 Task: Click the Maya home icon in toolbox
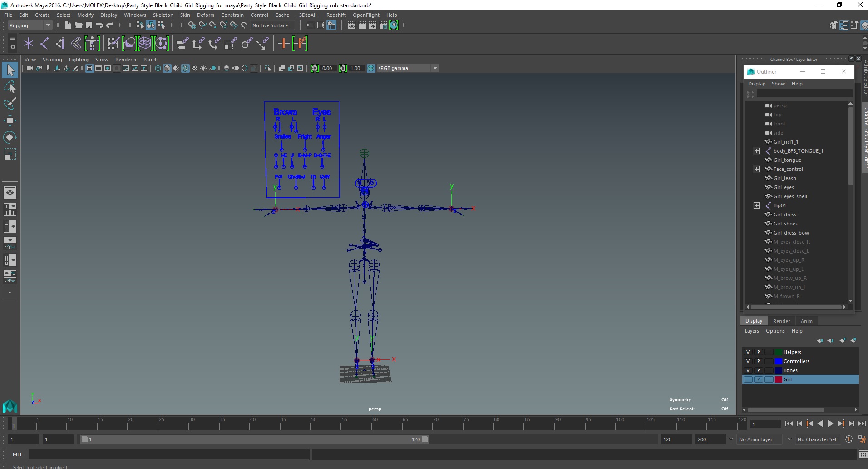pos(10,406)
